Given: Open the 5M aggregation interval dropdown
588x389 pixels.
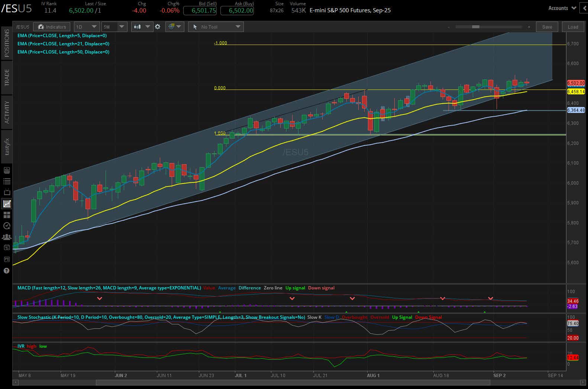Looking at the screenshot, I should (x=114, y=27).
